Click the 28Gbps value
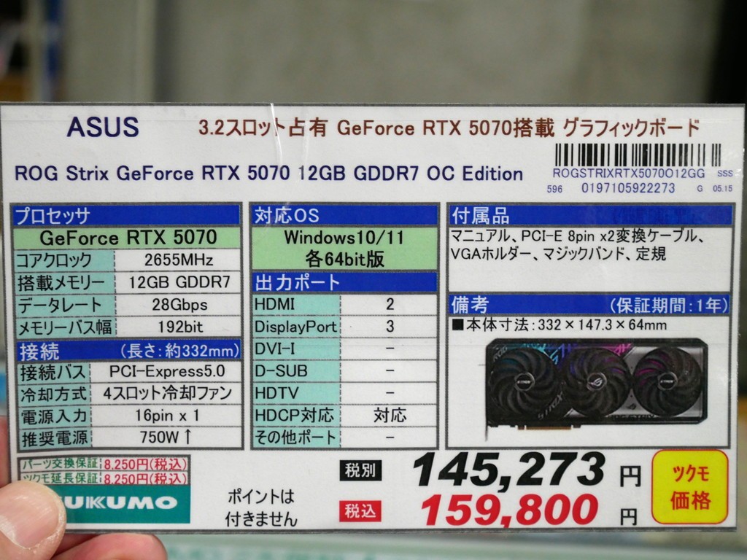 [x=179, y=305]
